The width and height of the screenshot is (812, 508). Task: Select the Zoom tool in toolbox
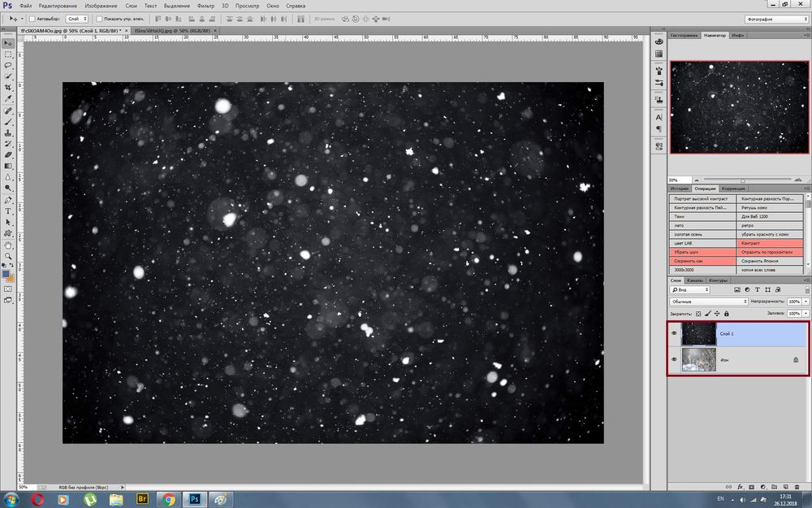8,255
